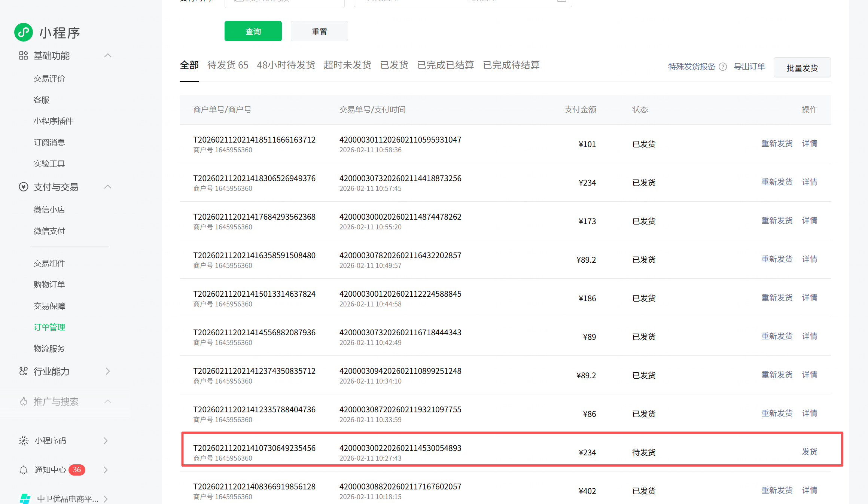Switch to the 超时未发货 tab
This screenshot has width=868, height=504.
(347, 65)
